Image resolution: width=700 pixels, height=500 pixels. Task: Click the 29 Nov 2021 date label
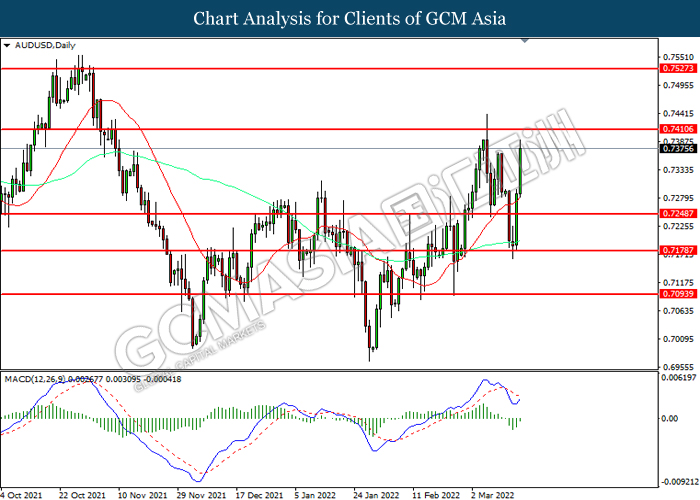pos(201,495)
